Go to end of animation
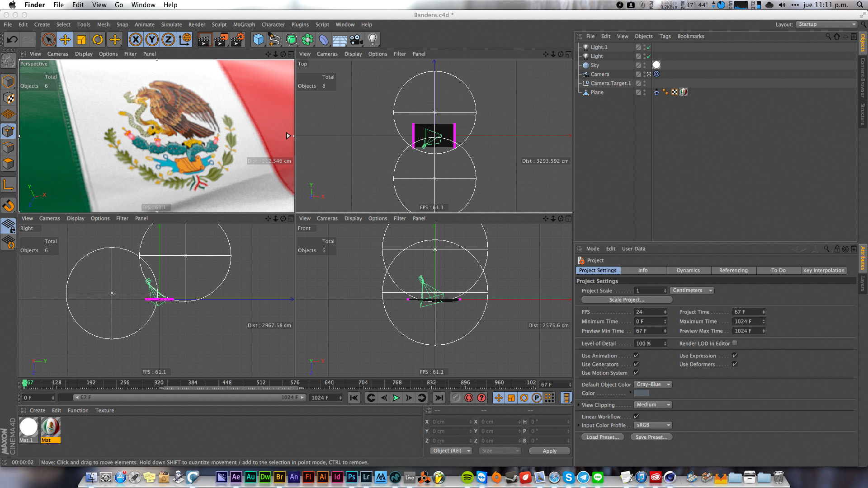The image size is (868, 488). pos(439,398)
